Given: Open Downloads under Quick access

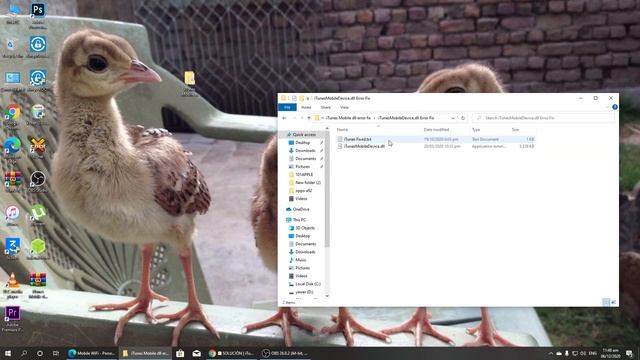Looking at the screenshot, I should 305,151.
